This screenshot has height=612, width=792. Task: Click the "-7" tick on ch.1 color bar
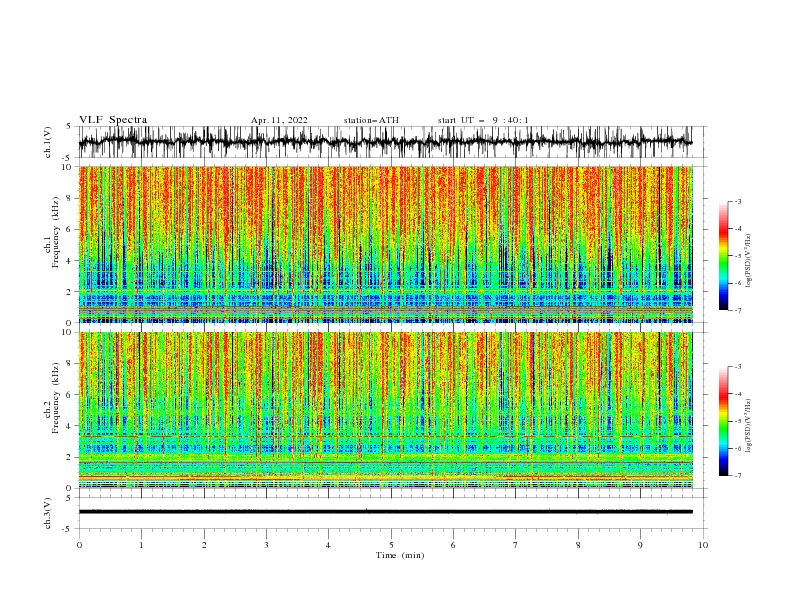point(737,310)
